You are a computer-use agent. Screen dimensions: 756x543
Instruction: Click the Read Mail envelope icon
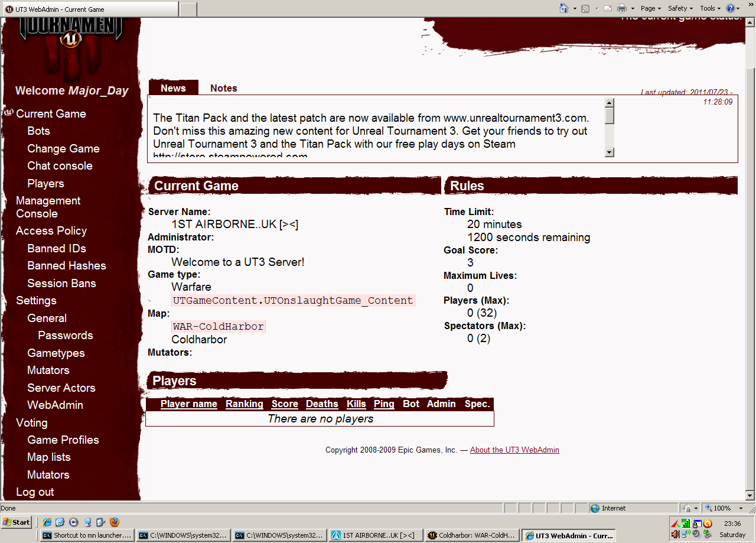pyautogui.click(x=607, y=8)
